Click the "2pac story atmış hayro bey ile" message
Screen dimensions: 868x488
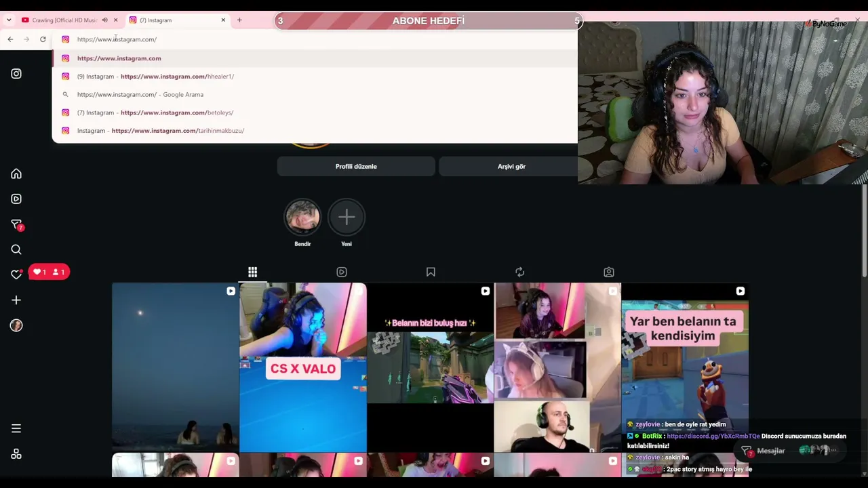pos(709,469)
